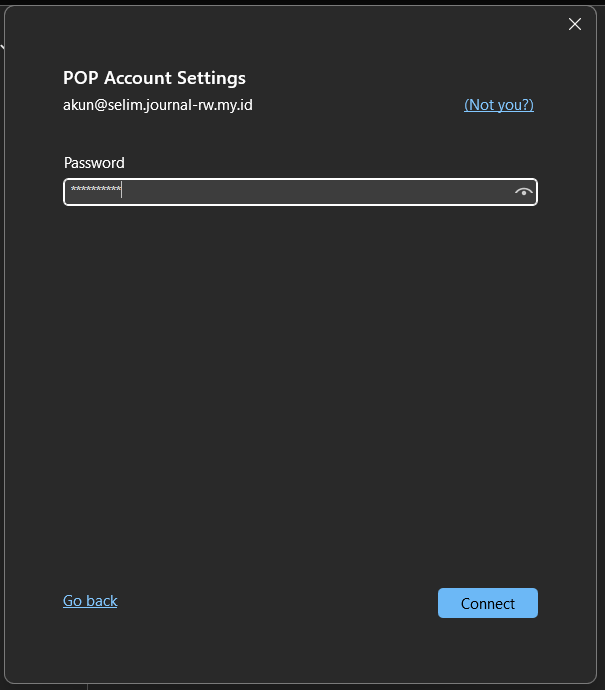This screenshot has height=690, width=605.
Task: Dismiss the dialog with the X icon
Action: click(575, 24)
